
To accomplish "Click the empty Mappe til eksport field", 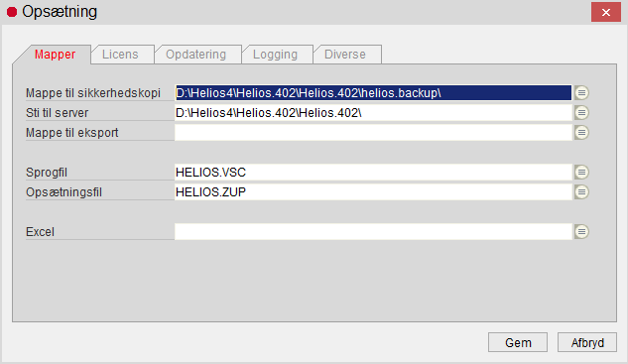I will coord(373,133).
